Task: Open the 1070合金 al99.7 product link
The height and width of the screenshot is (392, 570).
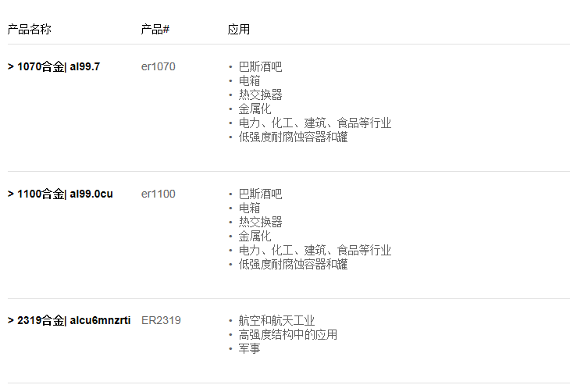Action: pos(54,67)
